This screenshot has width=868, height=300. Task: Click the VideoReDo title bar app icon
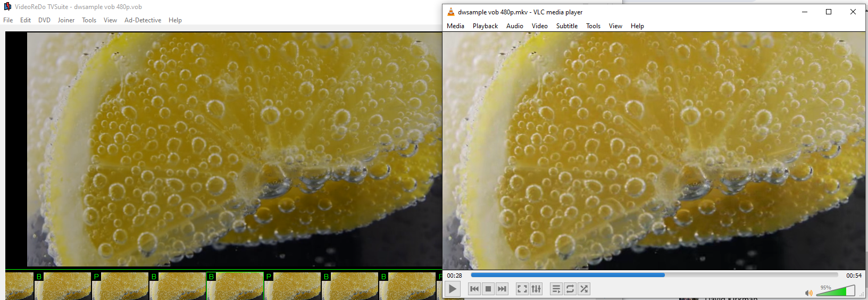[x=7, y=6]
